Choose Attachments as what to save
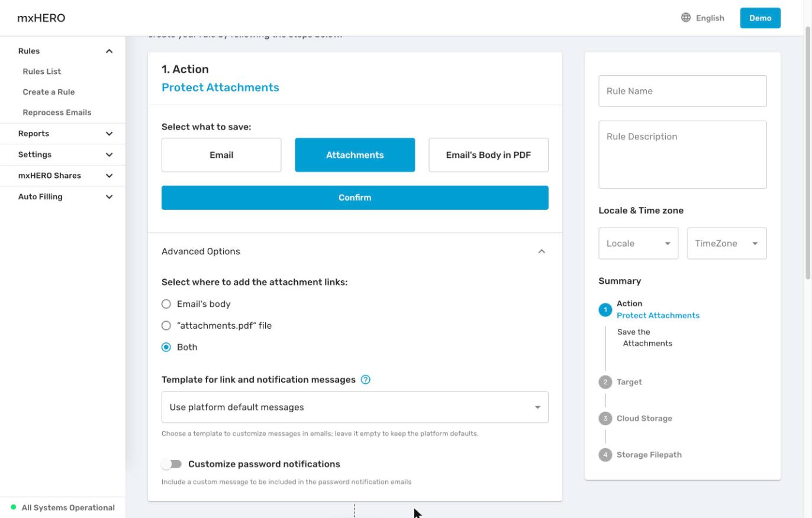The width and height of the screenshot is (812, 518). coord(355,155)
